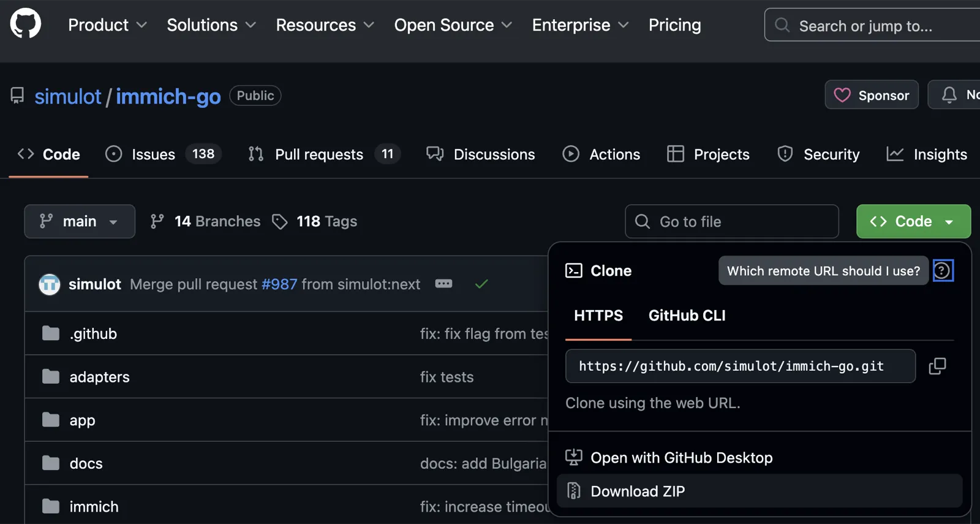Click the Go to file search field
This screenshot has width=980, height=524.
[x=732, y=221]
